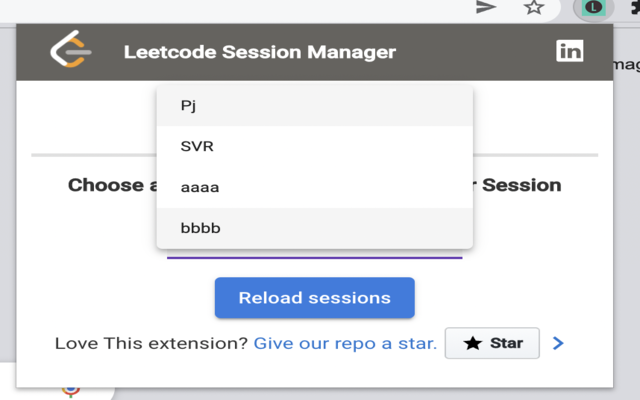Click the browser send arrow icon
This screenshot has height=400, width=640.
486,8
